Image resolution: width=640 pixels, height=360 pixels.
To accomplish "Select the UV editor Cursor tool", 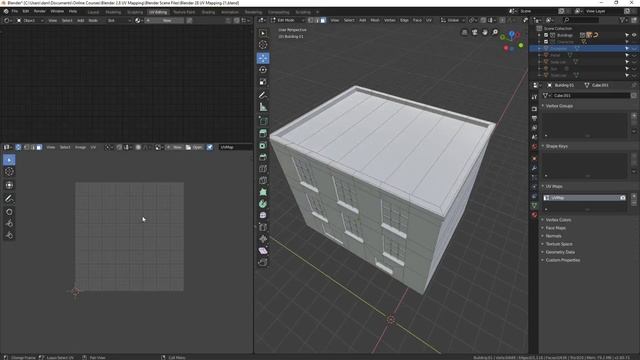I will pos(9,172).
